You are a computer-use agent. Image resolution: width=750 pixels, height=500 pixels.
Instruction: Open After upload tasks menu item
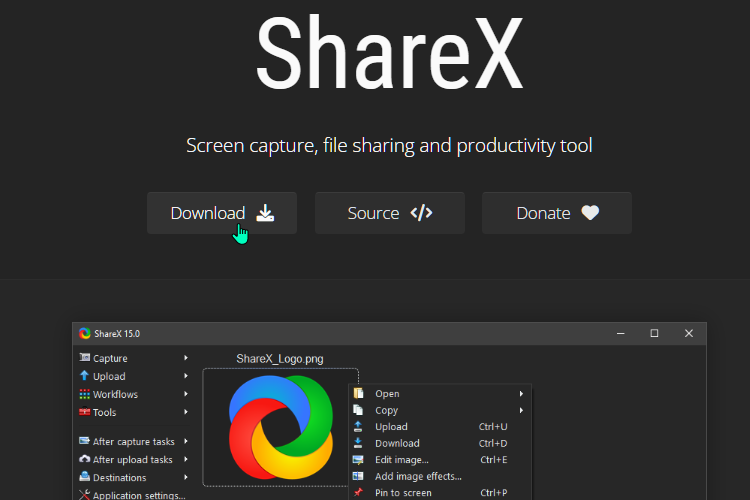pyautogui.click(x=134, y=460)
